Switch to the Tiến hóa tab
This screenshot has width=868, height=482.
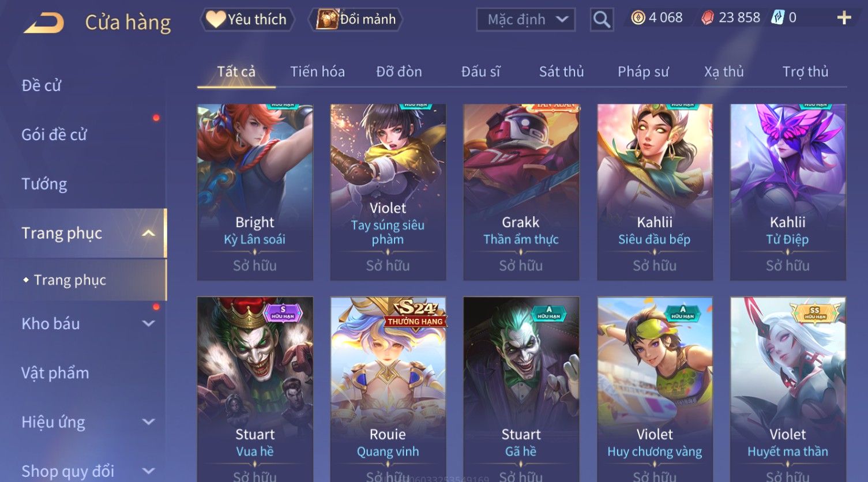point(317,71)
